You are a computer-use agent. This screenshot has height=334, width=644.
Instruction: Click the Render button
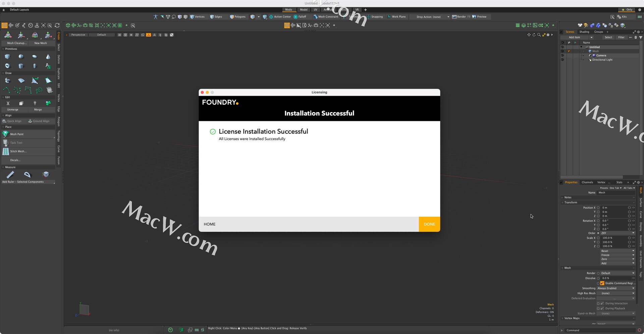pos(459,17)
